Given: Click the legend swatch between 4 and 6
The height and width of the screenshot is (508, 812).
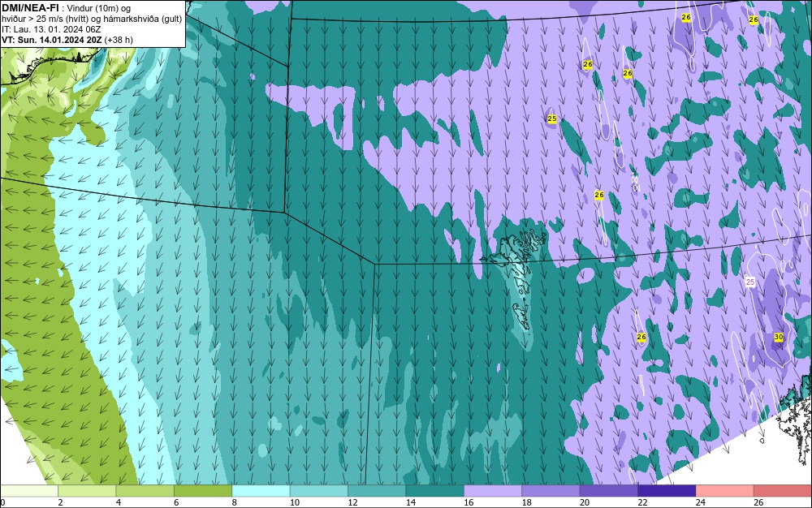Looking at the screenshot, I should 145,491.
